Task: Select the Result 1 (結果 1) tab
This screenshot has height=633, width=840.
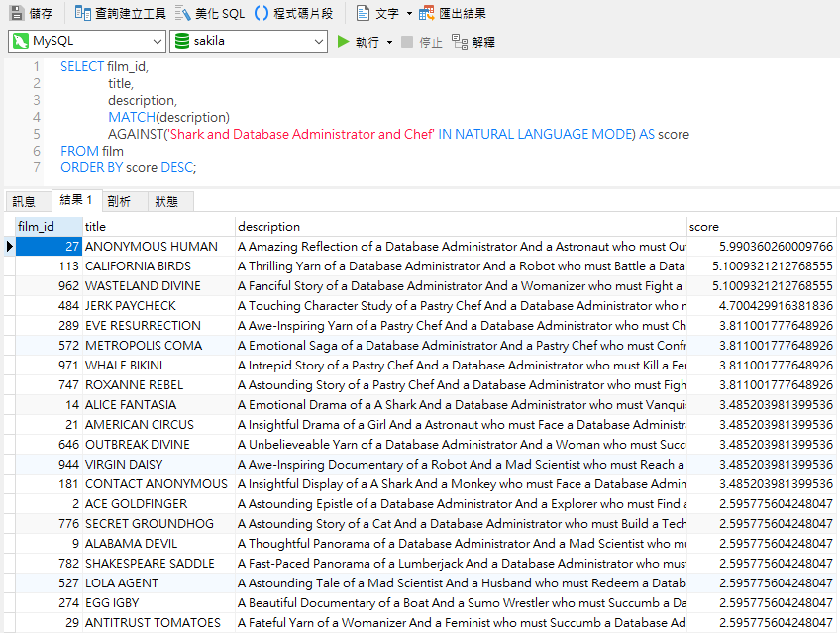Action: coord(76,200)
